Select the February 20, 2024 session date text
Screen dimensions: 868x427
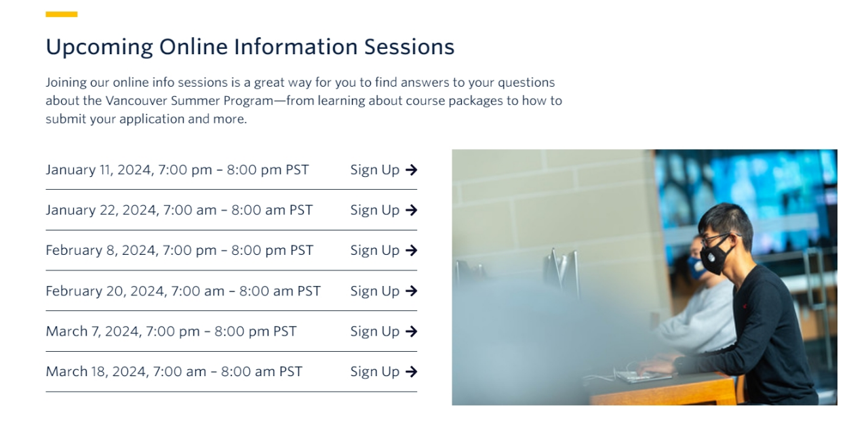[x=183, y=291]
